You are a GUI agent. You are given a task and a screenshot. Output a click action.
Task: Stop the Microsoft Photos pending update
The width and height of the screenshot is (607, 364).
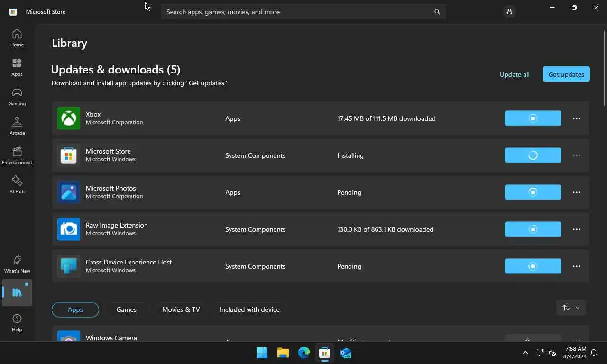click(533, 192)
